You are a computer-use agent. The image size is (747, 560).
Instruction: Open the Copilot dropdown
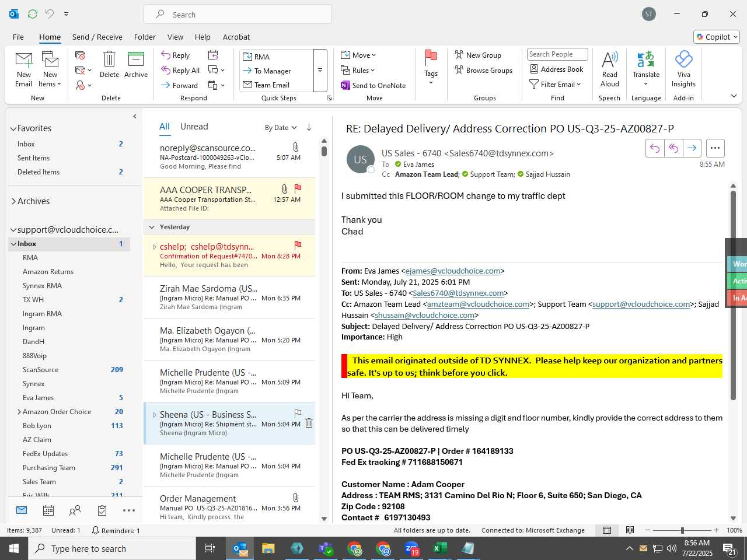click(x=717, y=37)
